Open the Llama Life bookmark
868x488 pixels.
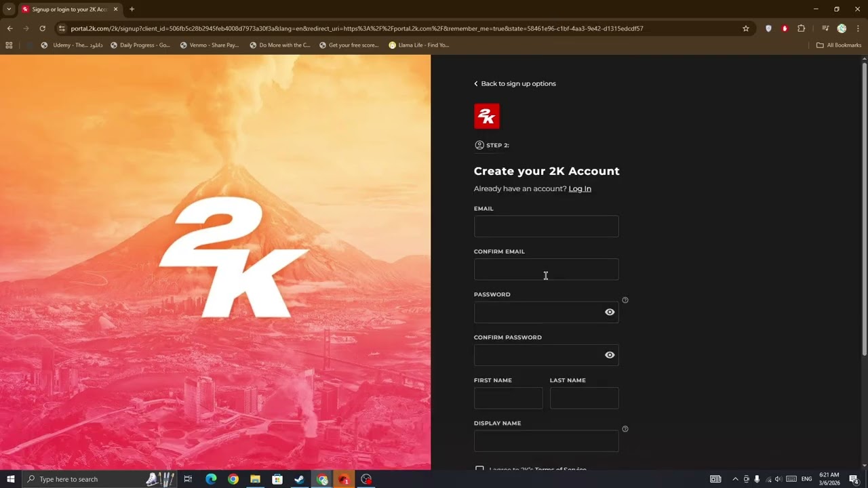coord(418,45)
